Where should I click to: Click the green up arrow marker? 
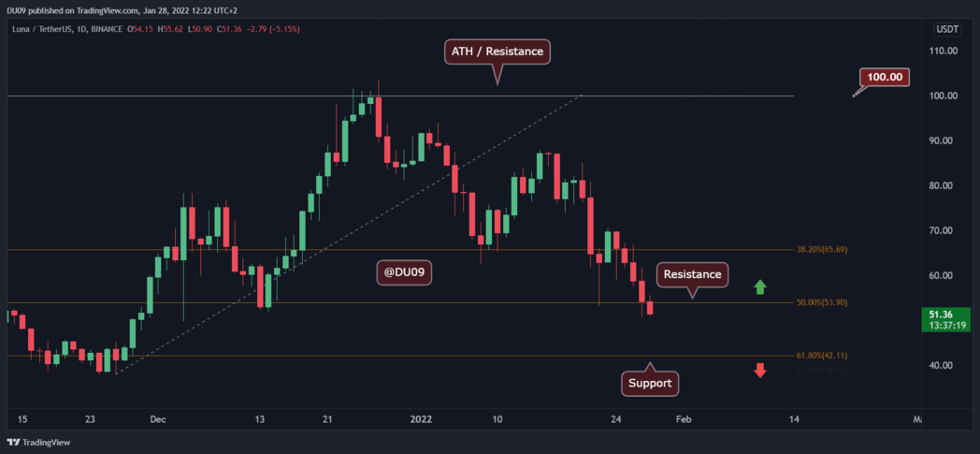click(x=760, y=286)
